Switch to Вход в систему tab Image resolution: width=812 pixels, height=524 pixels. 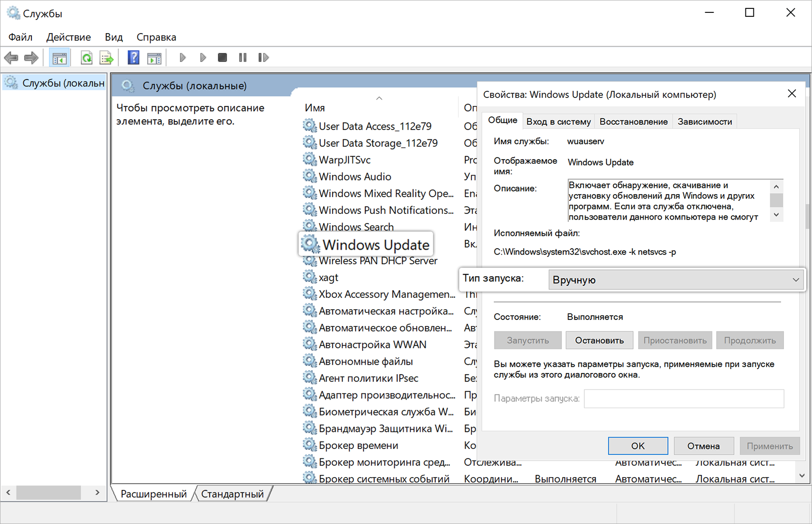[x=558, y=122]
